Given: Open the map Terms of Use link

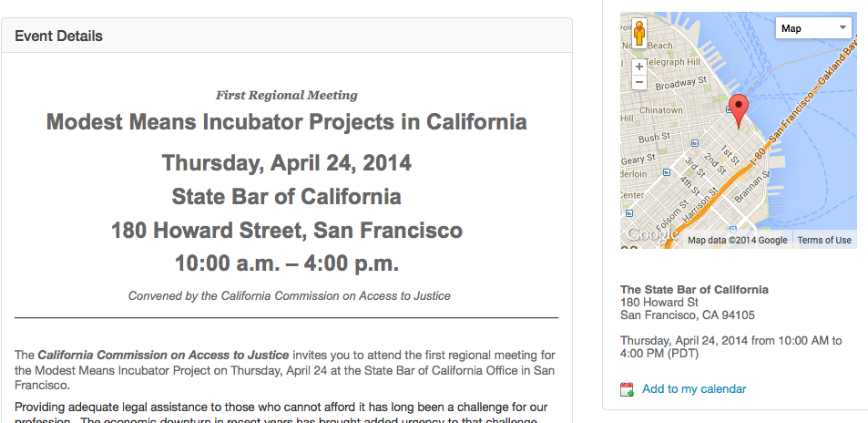Looking at the screenshot, I should click(x=824, y=240).
